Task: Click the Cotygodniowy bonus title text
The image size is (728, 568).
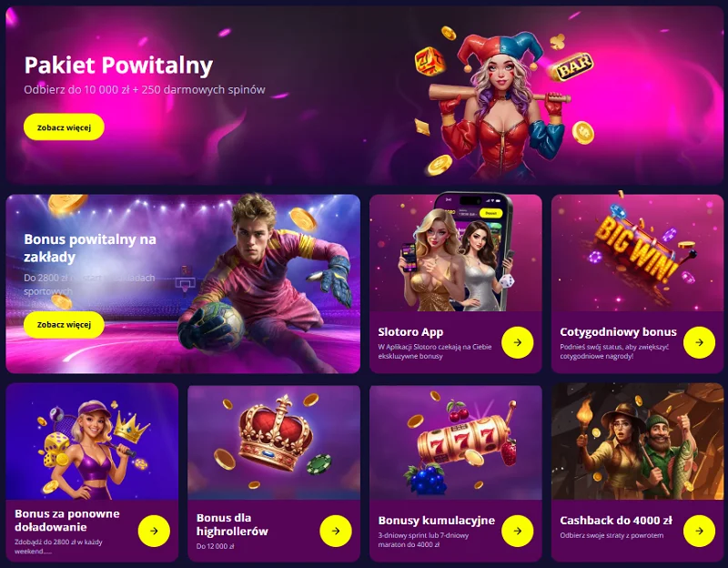Action: [618, 332]
